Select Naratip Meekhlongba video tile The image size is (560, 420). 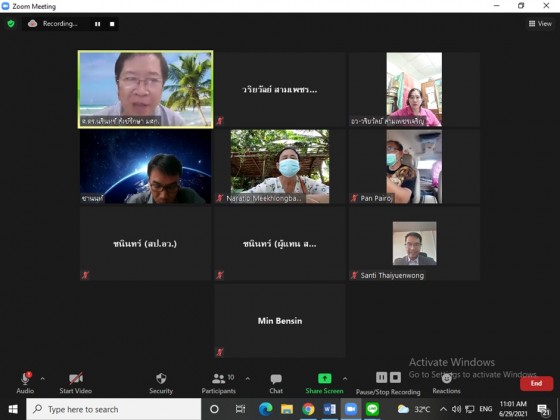280,166
